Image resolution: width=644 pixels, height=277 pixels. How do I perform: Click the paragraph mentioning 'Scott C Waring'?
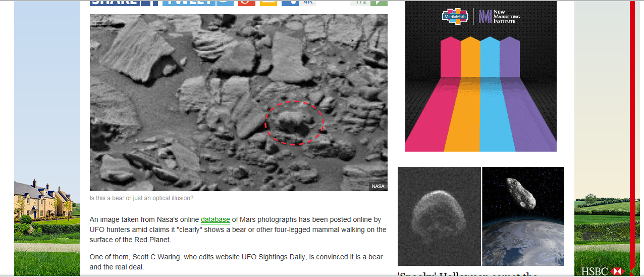point(236,262)
